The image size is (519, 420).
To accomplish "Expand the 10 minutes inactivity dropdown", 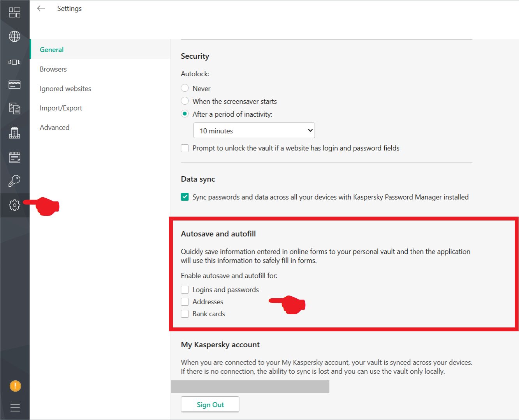I will click(254, 131).
